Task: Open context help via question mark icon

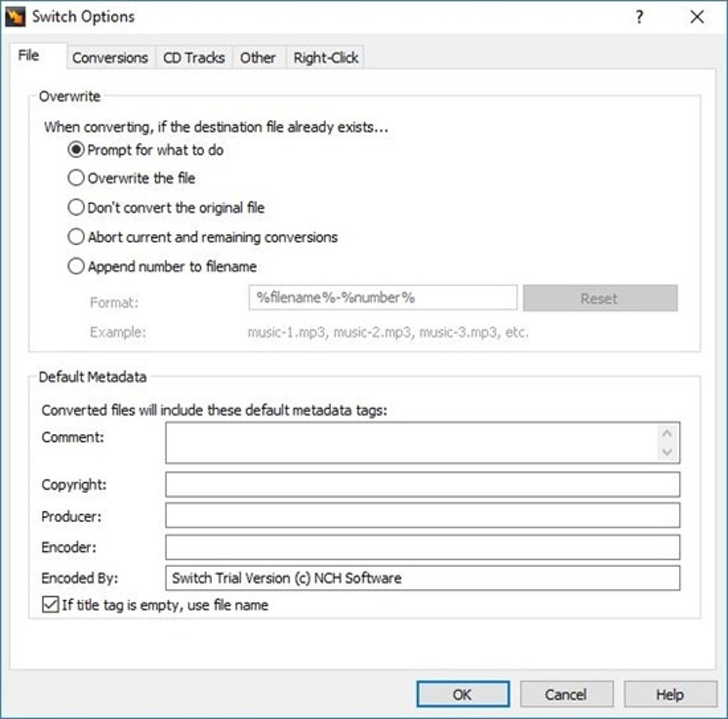Action: tap(639, 16)
